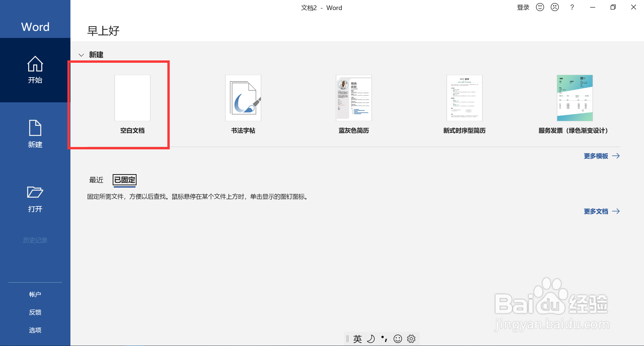Choose the 服务发票 green gradient template
This screenshot has width=644, height=346.
pyautogui.click(x=575, y=104)
